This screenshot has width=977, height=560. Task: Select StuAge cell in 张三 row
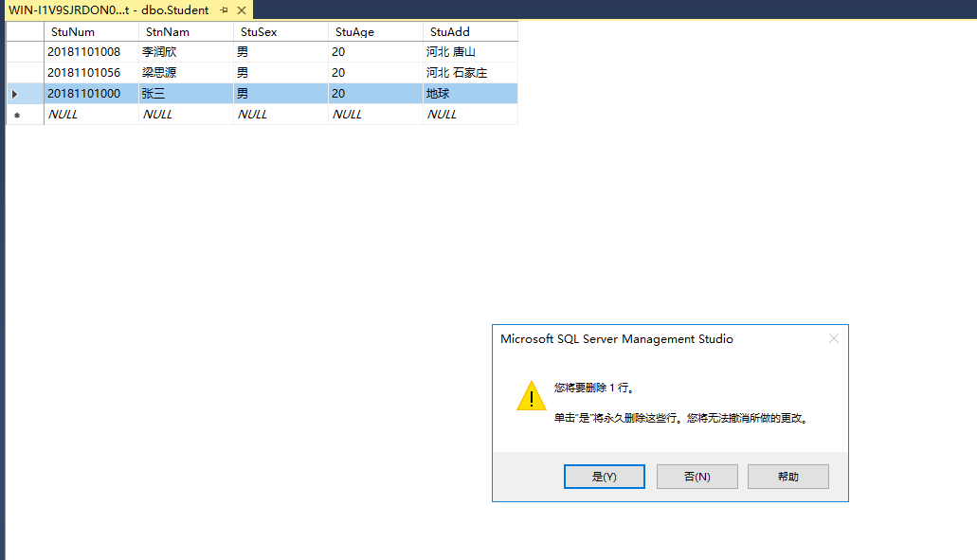click(x=375, y=94)
